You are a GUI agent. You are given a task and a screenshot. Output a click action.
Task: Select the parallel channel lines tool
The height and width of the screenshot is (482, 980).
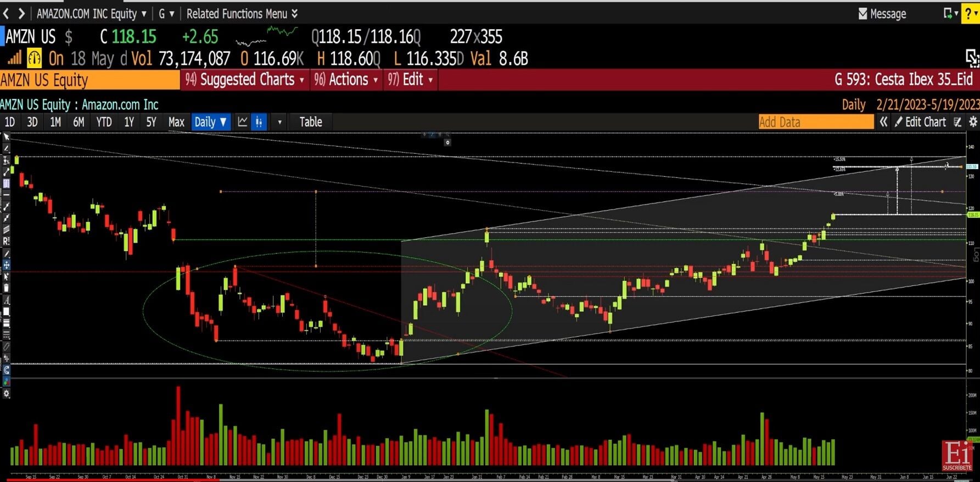(6, 229)
